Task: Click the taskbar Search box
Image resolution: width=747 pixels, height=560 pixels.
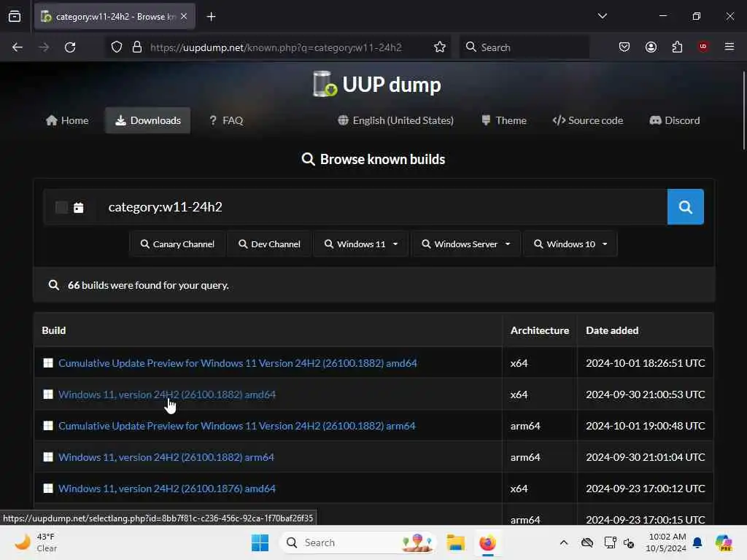Action: tap(357, 542)
